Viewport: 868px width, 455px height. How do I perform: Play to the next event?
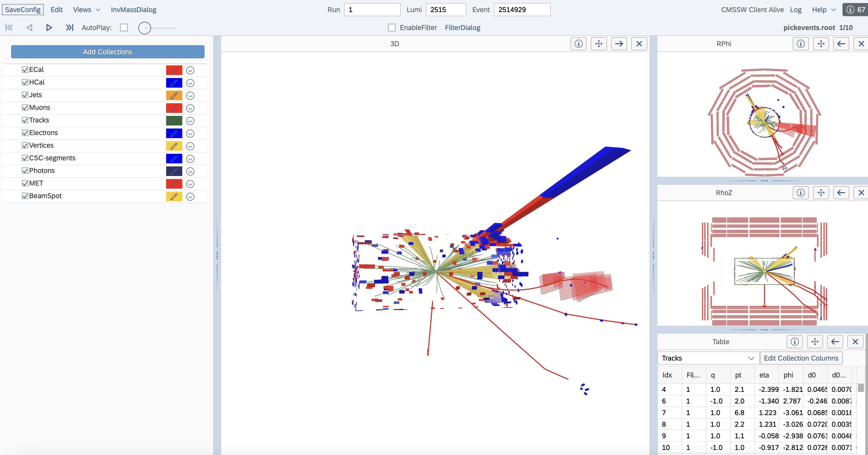click(x=49, y=28)
